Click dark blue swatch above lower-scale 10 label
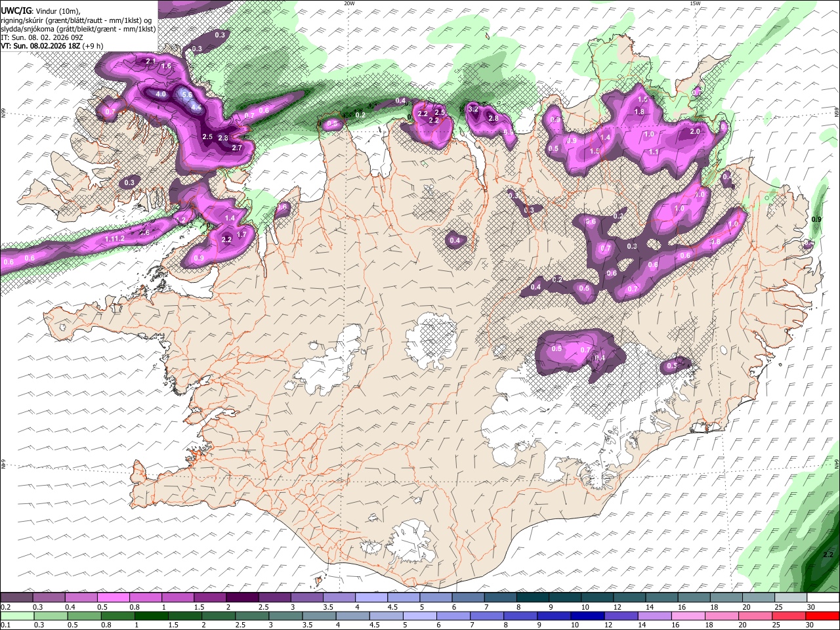This screenshot has width=840, height=630. click(x=586, y=616)
